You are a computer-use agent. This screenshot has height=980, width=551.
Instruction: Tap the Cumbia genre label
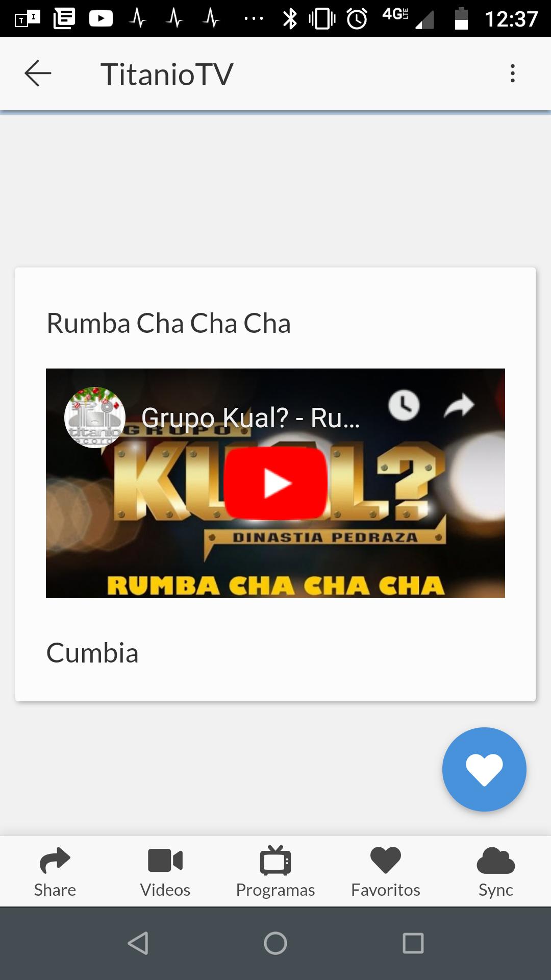click(x=92, y=653)
